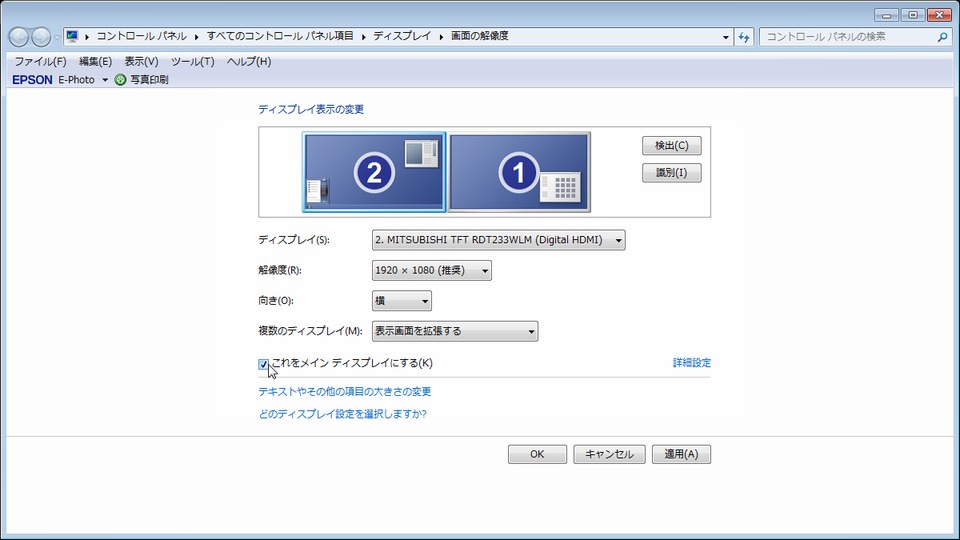960x540 pixels.
Task: Uncheck これをメイン ディスプレイにする checkbox
Action: coord(264,364)
